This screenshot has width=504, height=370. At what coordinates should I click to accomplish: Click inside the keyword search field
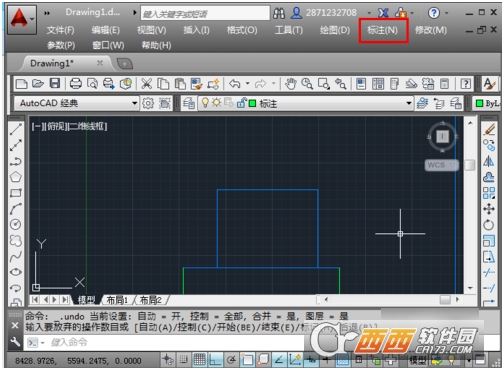click(x=205, y=13)
